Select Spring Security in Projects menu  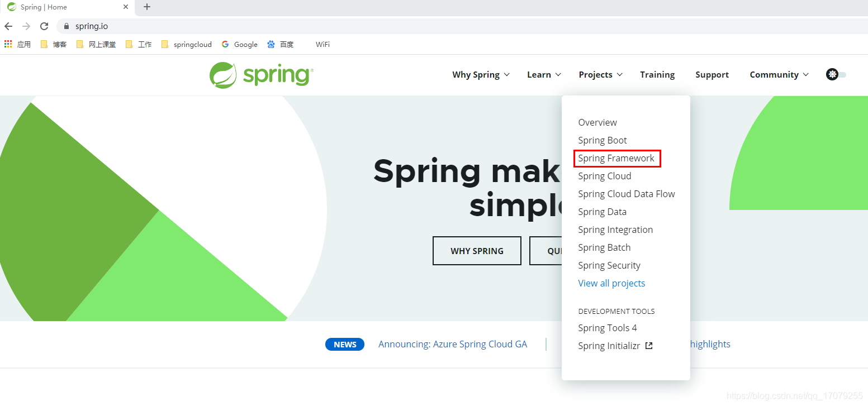click(x=609, y=265)
